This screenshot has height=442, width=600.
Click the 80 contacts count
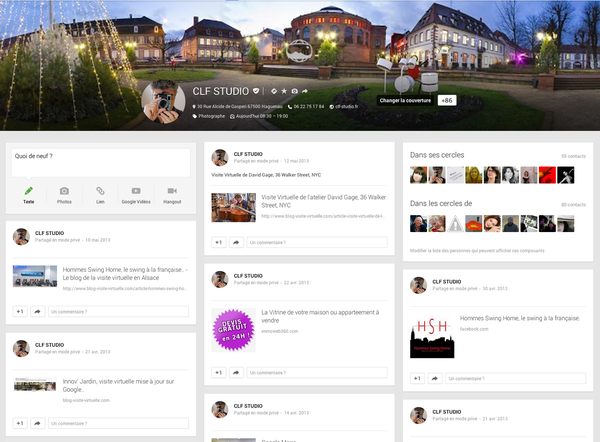[x=573, y=205]
